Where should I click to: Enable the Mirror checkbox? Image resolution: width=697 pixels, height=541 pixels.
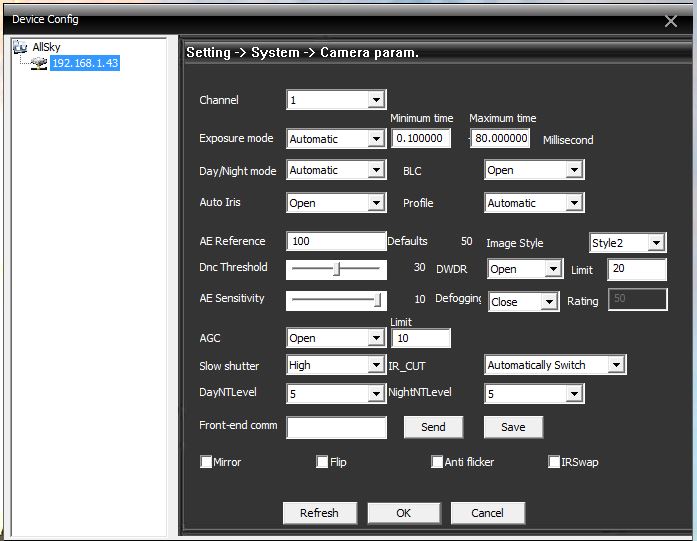pos(206,461)
